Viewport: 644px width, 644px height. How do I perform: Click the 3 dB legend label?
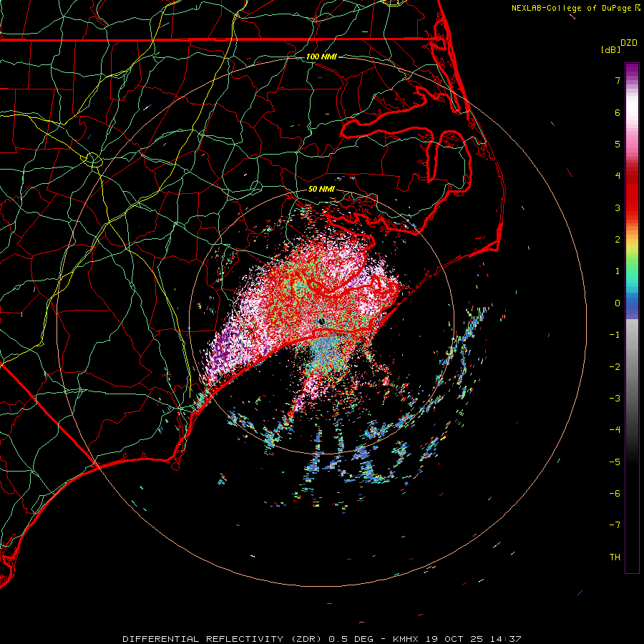click(x=618, y=208)
